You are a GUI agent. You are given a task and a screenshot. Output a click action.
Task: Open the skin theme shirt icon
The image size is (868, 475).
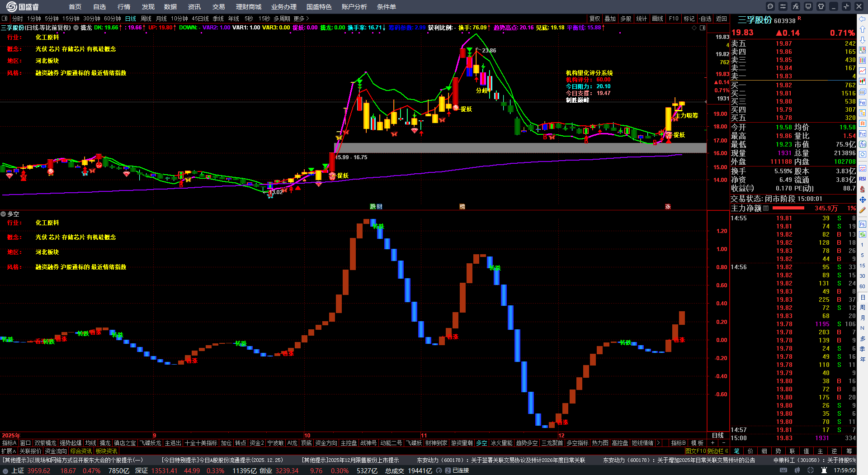(x=821, y=6)
